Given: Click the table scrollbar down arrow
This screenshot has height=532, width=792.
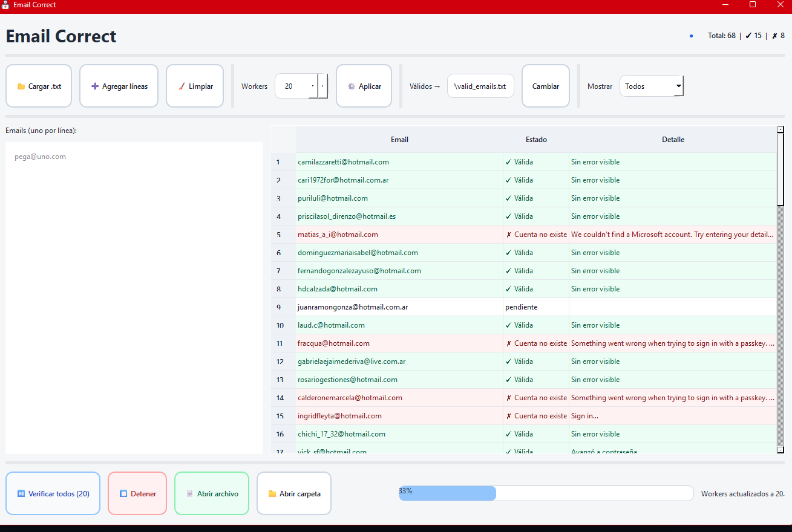Looking at the screenshot, I should [x=781, y=449].
